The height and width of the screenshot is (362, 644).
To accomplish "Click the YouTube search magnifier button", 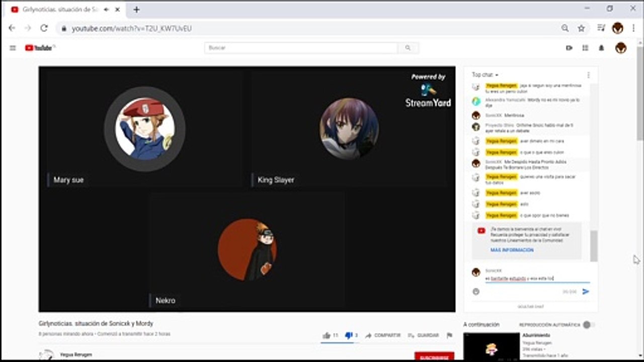I will [408, 48].
